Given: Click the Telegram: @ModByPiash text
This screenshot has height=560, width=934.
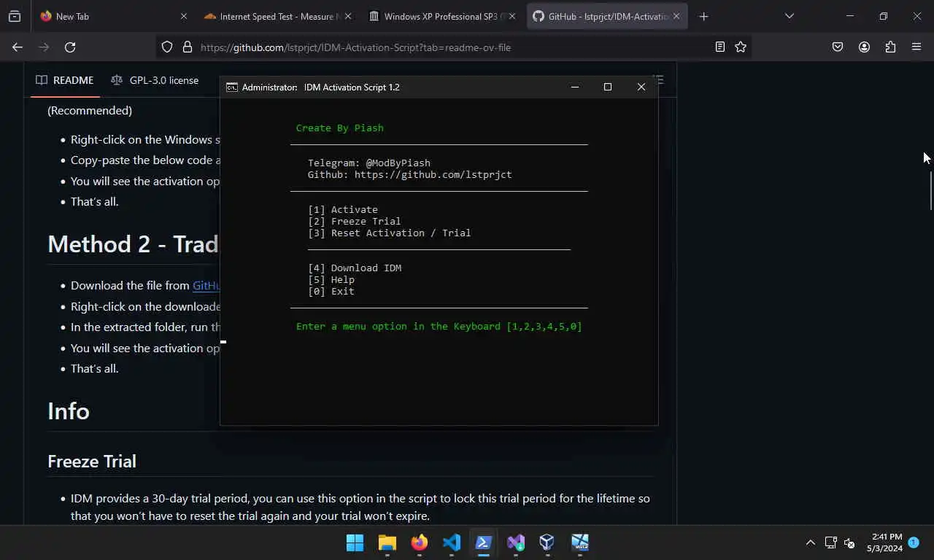Looking at the screenshot, I should tap(369, 163).
